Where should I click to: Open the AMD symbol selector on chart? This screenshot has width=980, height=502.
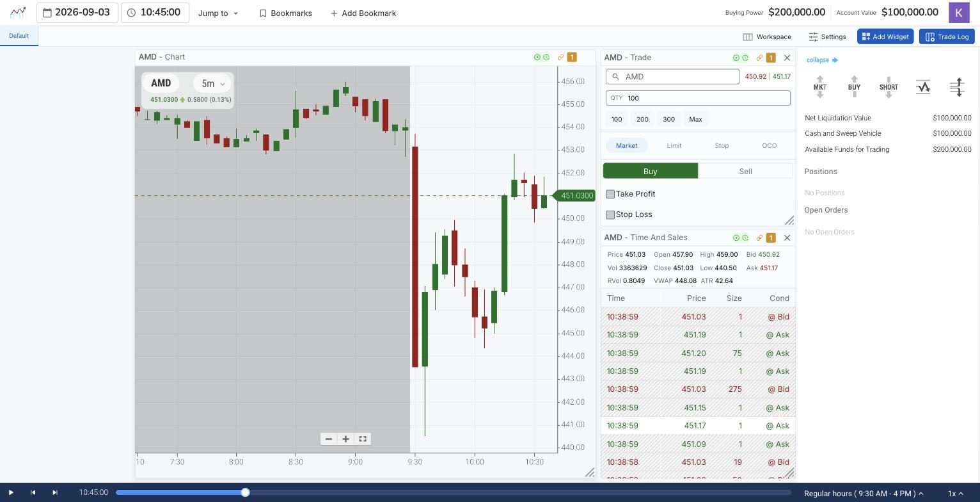(161, 83)
